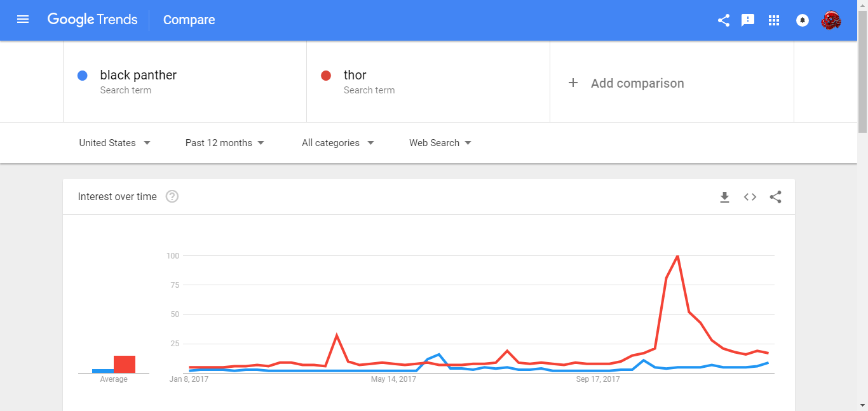Open the Interest over time help icon
868x411 pixels.
172,197
